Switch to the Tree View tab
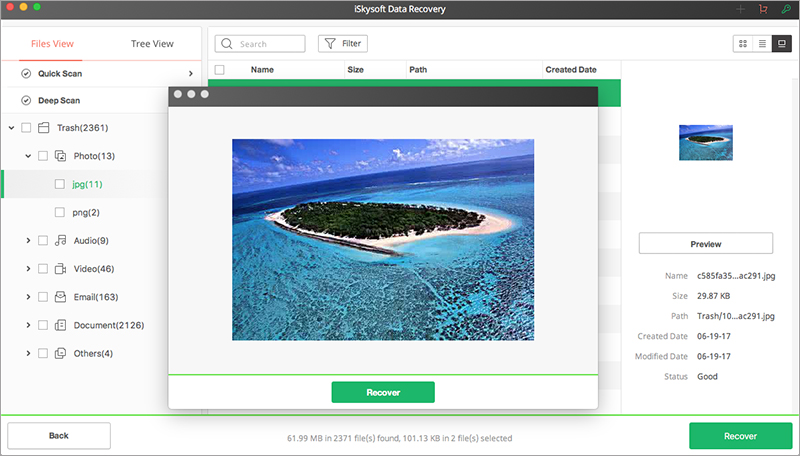Image resolution: width=800 pixels, height=456 pixels. point(152,44)
